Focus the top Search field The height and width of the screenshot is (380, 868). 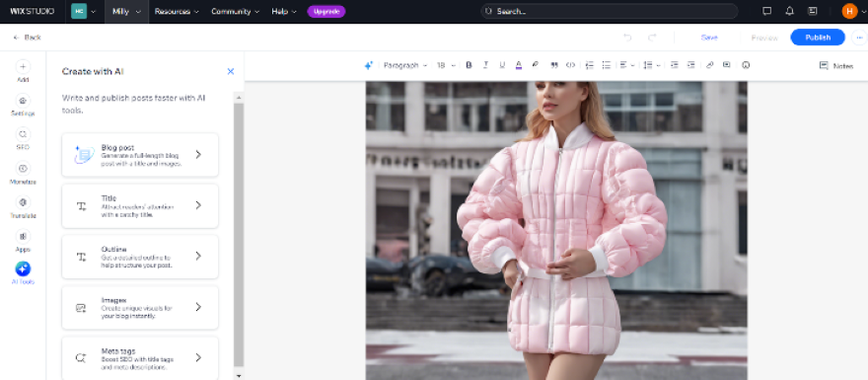point(609,11)
